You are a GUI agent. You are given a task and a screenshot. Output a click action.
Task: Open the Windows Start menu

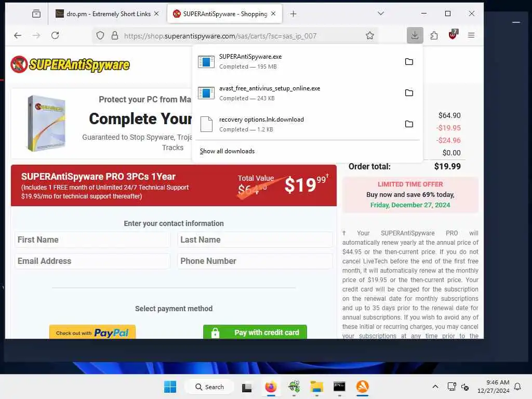point(170,387)
